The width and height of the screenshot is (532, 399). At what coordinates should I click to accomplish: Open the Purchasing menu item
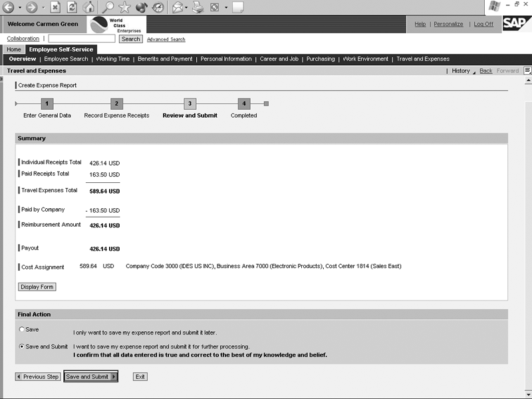pos(321,59)
